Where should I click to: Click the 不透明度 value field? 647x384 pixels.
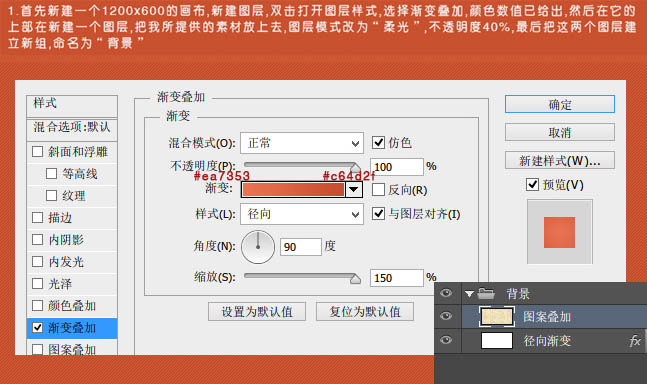click(x=397, y=167)
